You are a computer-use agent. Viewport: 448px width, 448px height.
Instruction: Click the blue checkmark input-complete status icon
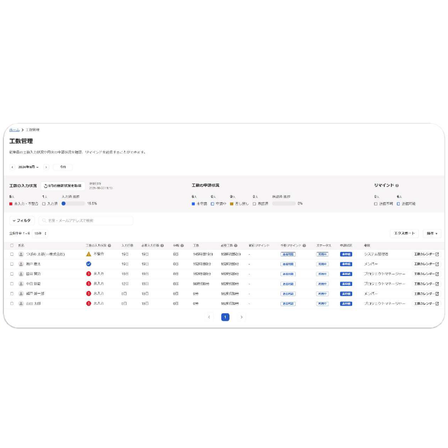(x=88, y=264)
